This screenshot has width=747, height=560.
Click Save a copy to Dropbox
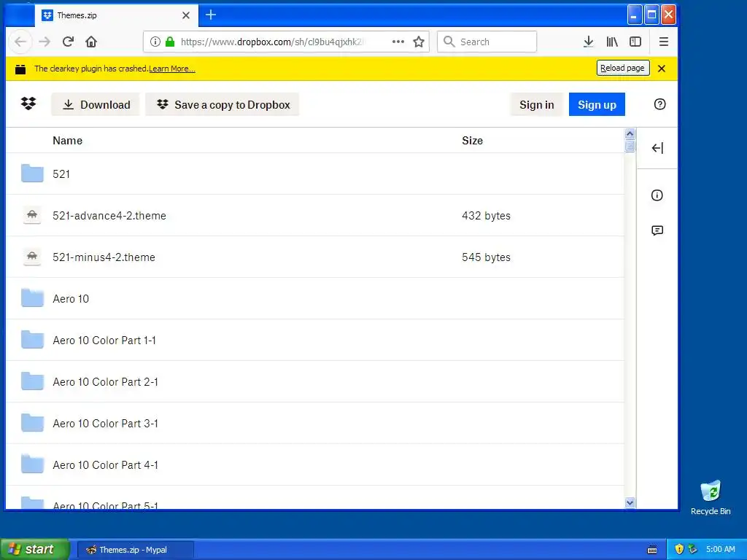222,105
